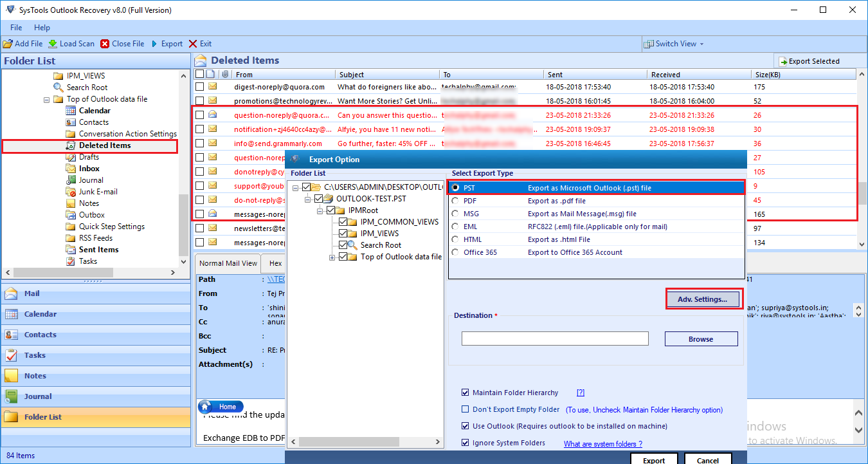This screenshot has width=868, height=464.
Task: Open the Help menu
Action: [x=42, y=28]
